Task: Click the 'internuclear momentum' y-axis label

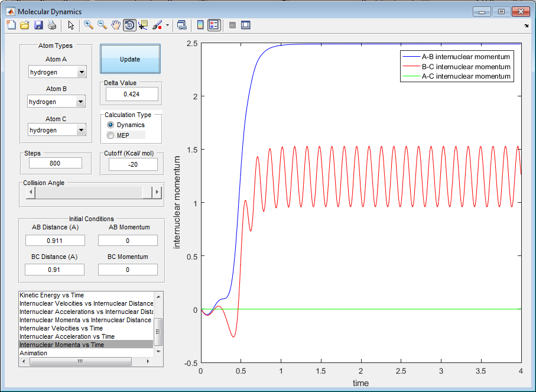Action: [x=177, y=202]
